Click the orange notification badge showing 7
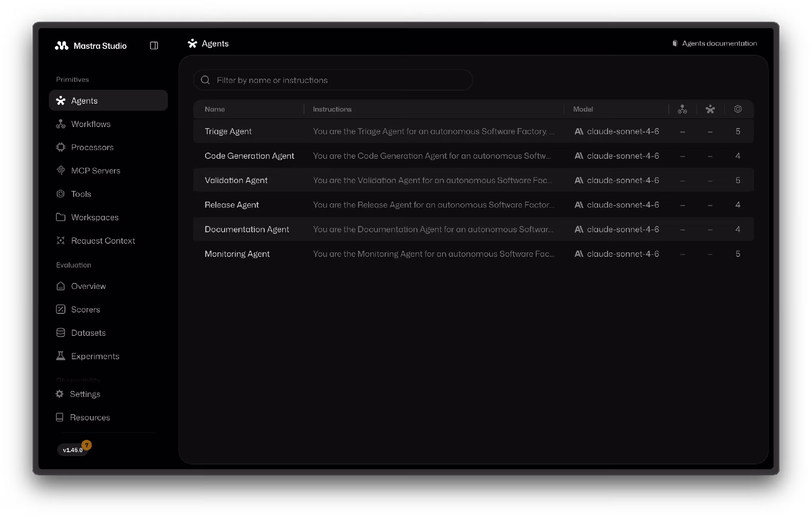Screen dimensions: 812x518 [x=87, y=445]
